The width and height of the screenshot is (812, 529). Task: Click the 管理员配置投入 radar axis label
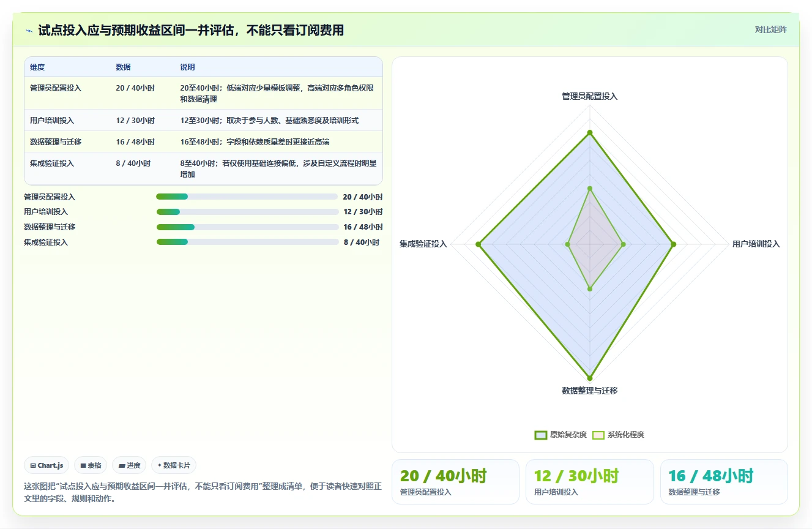point(590,96)
